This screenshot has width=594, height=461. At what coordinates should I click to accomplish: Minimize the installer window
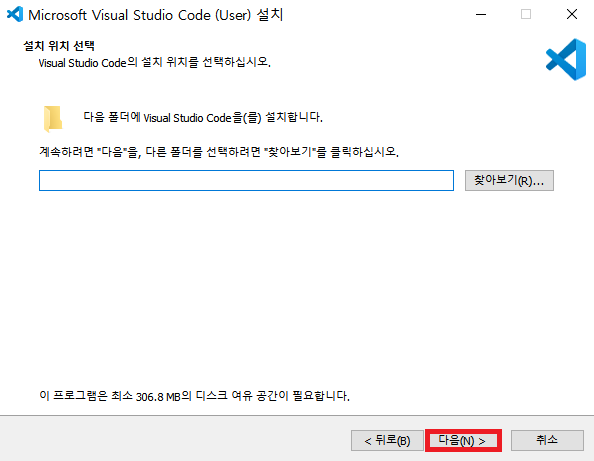click(481, 14)
